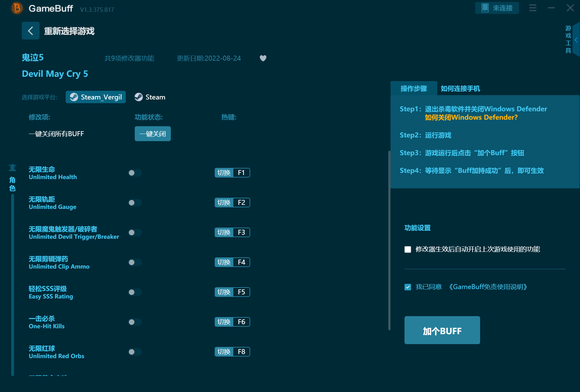This screenshot has width=580, height=392.
Task: Click 一键关闭 button
Action: 152,134
